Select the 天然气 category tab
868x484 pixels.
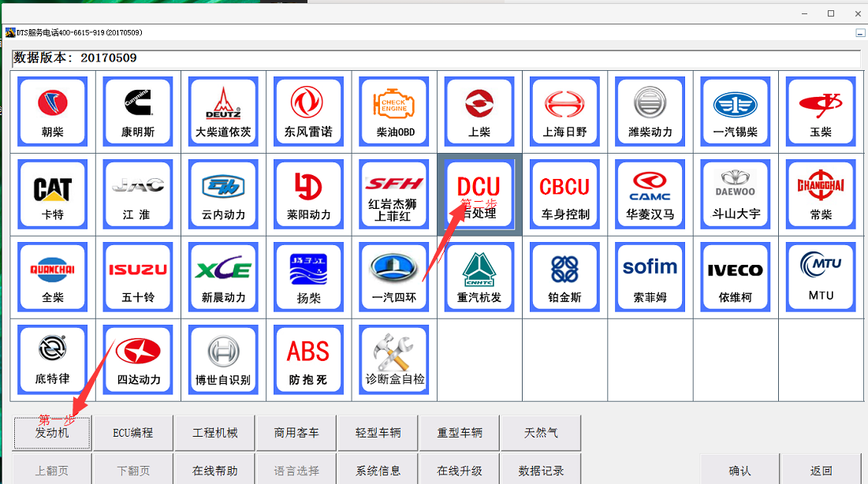coord(541,433)
